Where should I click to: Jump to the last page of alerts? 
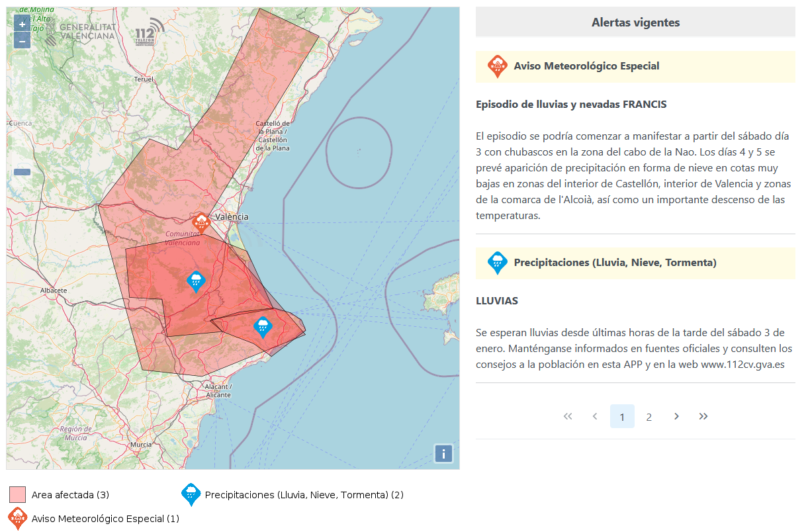[703, 416]
